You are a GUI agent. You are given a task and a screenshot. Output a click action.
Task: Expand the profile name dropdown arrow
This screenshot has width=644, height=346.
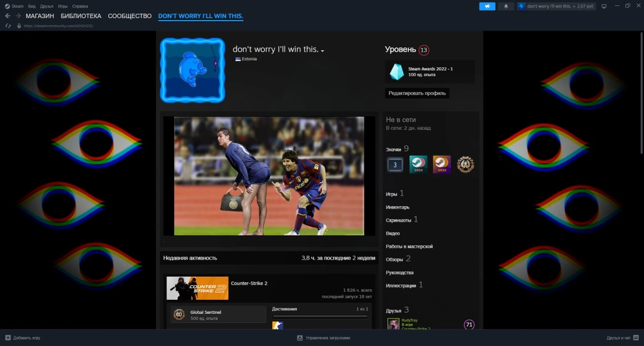(x=323, y=51)
